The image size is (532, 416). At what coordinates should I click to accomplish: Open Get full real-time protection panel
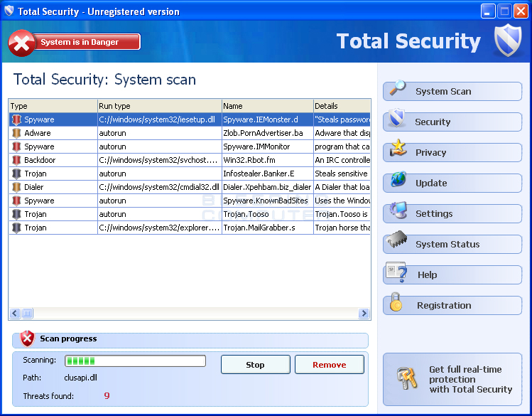(452, 380)
